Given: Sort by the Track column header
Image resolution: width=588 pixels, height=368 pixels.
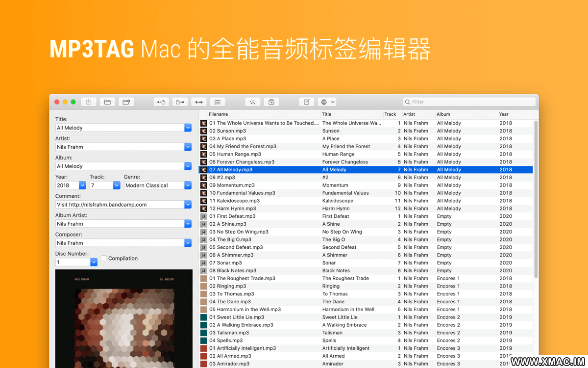Looking at the screenshot, I should tap(392, 114).
